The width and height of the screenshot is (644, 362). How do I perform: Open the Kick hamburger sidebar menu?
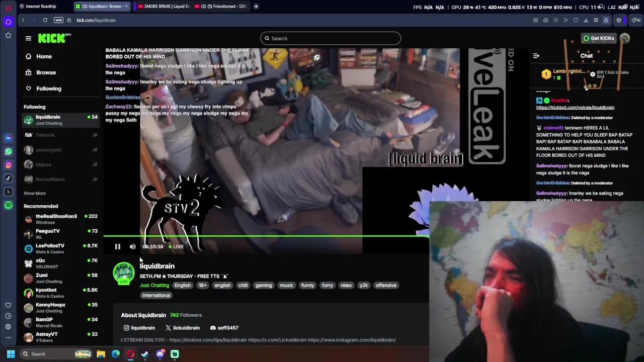(x=28, y=38)
